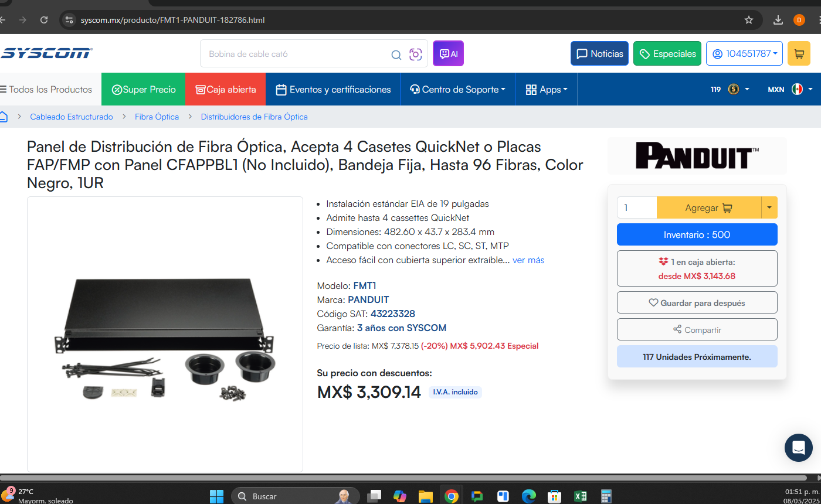Click the gold coin points icon
The height and width of the screenshot is (504, 821).
[x=734, y=90]
